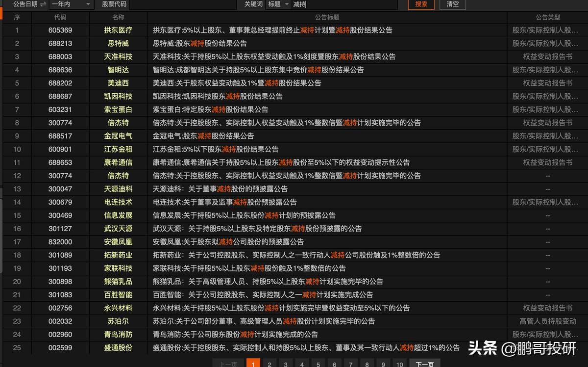Open stock name 苏泊尔
The width and height of the screenshot is (588, 367).
click(x=118, y=321)
